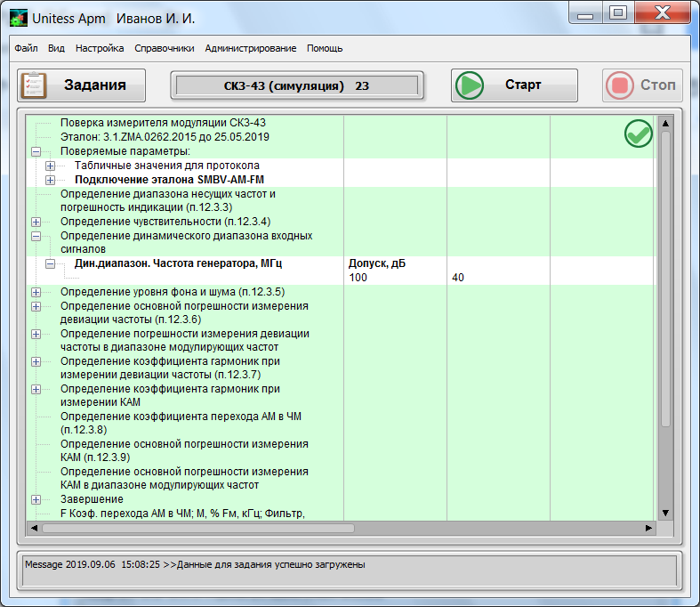Open the Справочники menu

pyautogui.click(x=164, y=48)
